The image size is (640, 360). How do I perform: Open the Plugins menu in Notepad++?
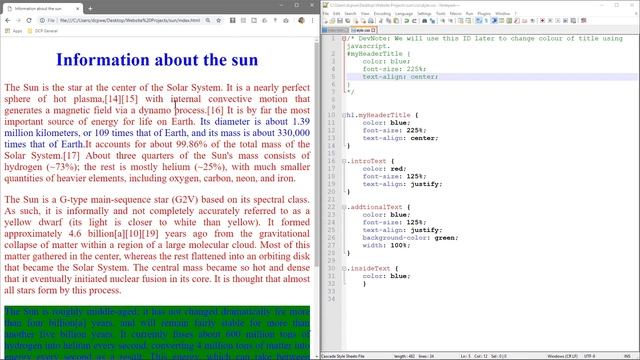click(x=484, y=13)
